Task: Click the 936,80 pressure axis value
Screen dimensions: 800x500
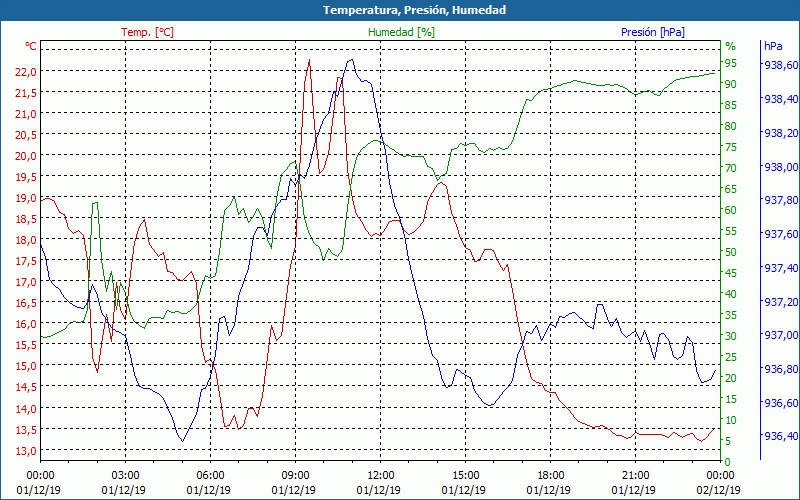Action: (x=781, y=368)
